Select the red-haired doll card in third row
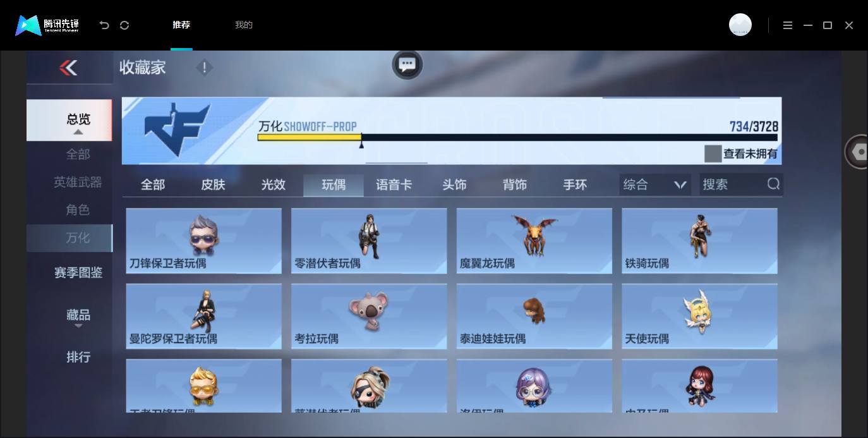The height and width of the screenshot is (438, 868). [x=699, y=386]
